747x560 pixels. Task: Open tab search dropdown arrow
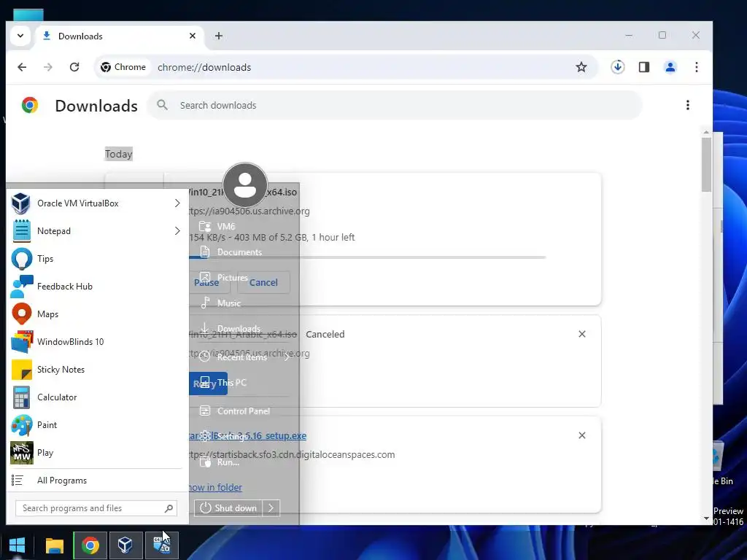pos(20,36)
